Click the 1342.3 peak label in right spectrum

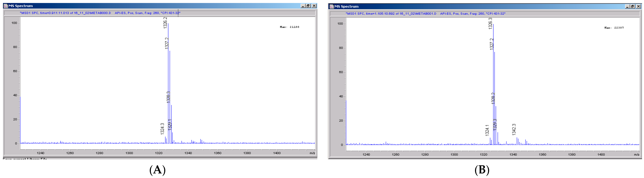click(x=514, y=130)
